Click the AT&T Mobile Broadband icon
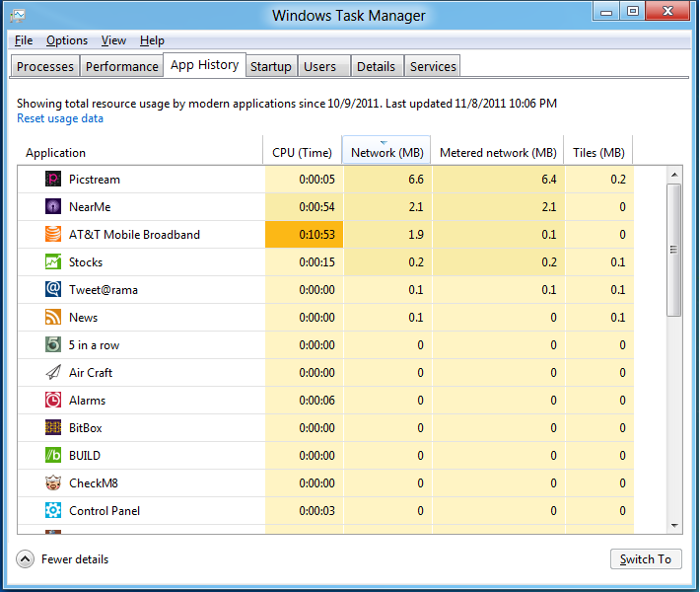The image size is (700, 592). 53,235
